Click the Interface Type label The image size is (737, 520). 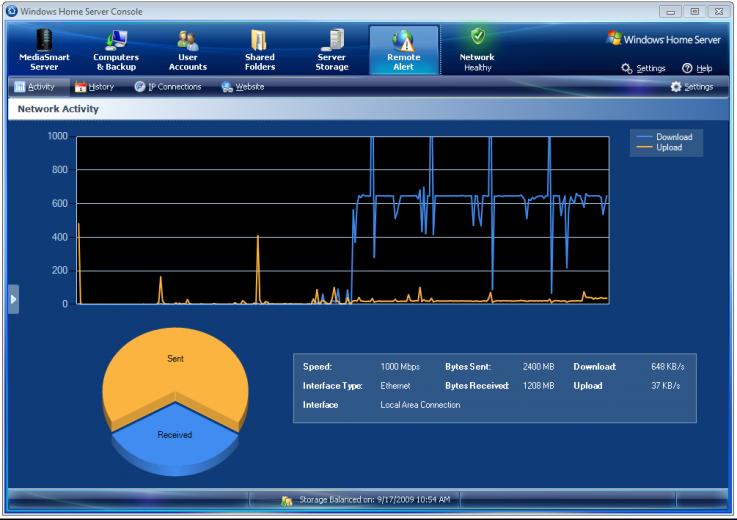click(x=333, y=386)
